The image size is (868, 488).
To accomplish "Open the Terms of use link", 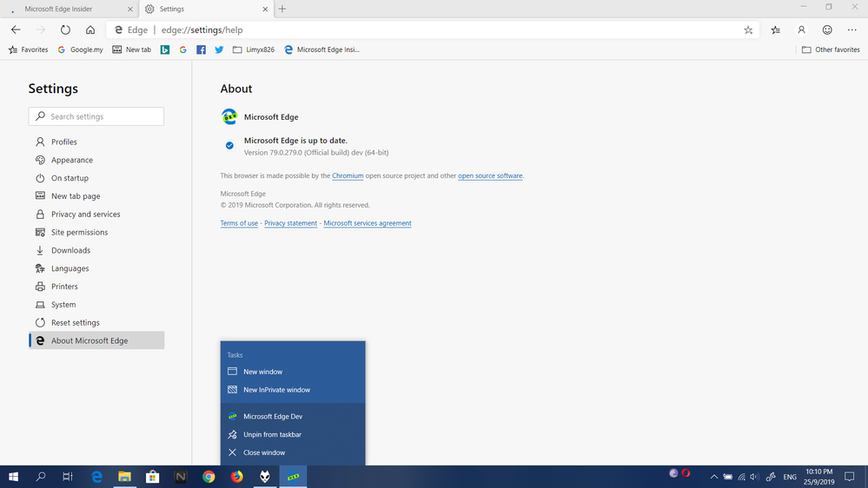I will click(x=239, y=223).
